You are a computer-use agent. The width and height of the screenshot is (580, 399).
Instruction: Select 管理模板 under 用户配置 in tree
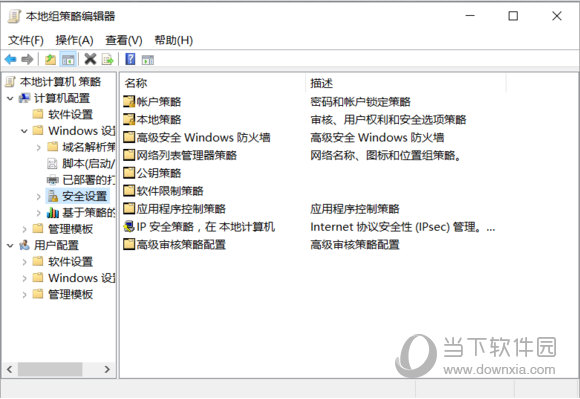click(x=70, y=294)
